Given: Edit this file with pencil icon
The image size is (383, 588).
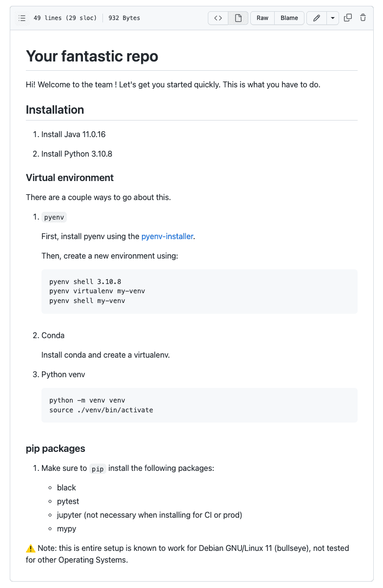Looking at the screenshot, I should coord(317,18).
